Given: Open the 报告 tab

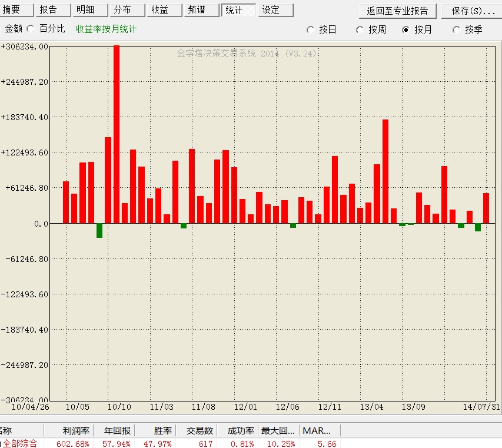Looking at the screenshot, I should coord(53,10).
